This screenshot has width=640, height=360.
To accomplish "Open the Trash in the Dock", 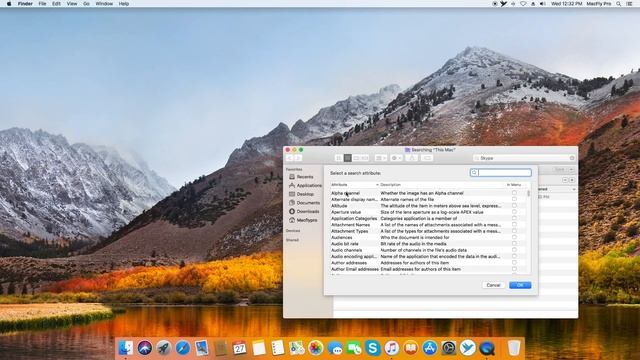I will coord(514,348).
